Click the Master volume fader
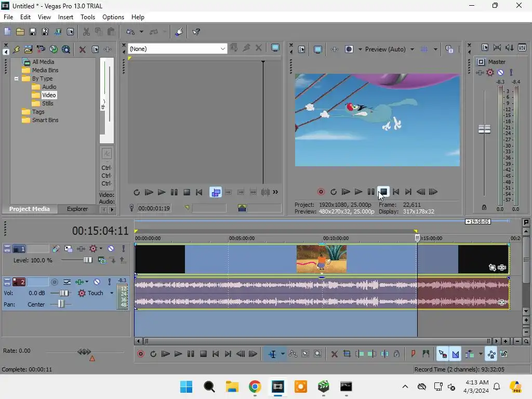Viewport: 532px width, 399px height. pyautogui.click(x=484, y=129)
